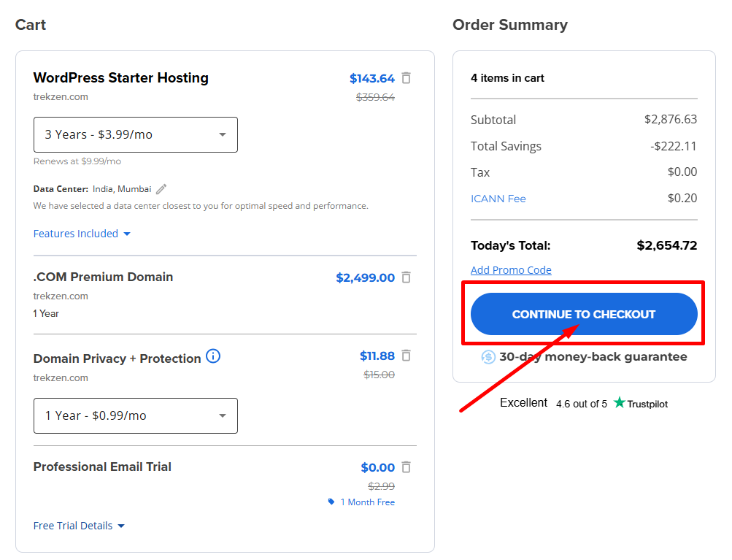732x560 pixels.
Task: Open the hosting term length dropdown
Action: [x=135, y=134]
